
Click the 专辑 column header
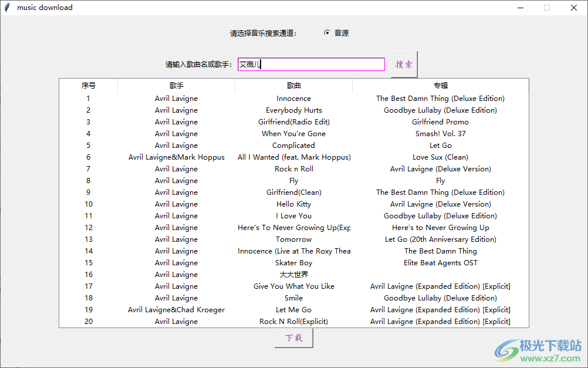[441, 86]
